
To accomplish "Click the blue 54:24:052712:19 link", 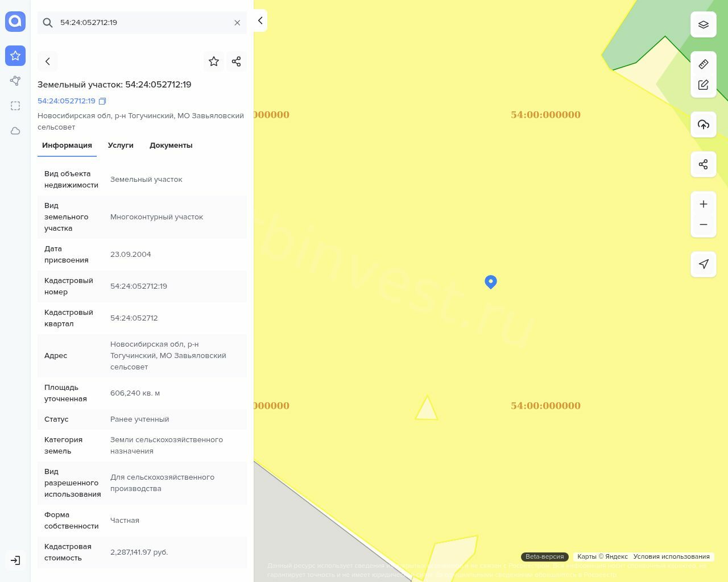I will [67, 101].
